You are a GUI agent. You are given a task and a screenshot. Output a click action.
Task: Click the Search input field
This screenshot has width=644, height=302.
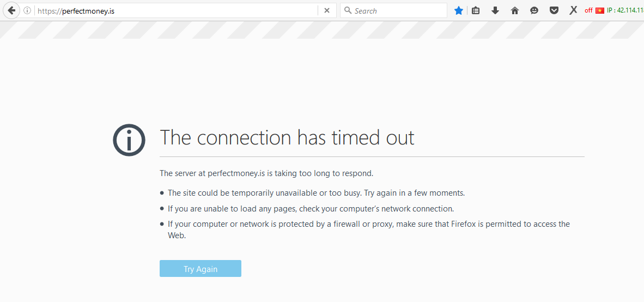[x=398, y=10]
